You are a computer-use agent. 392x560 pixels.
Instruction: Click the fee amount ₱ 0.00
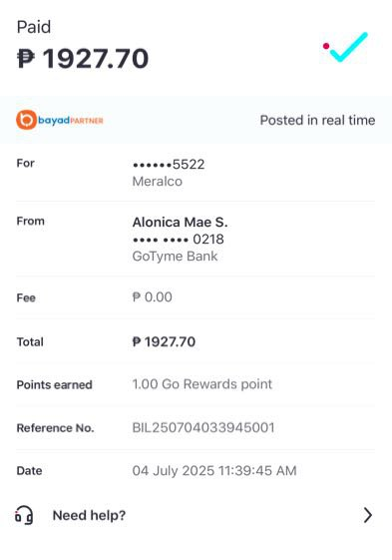coord(152,296)
